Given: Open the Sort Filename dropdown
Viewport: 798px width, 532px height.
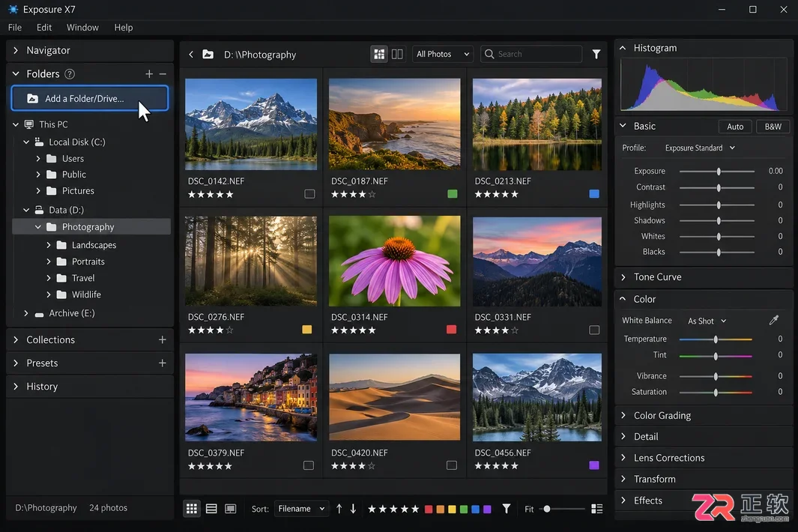Looking at the screenshot, I should [300, 509].
